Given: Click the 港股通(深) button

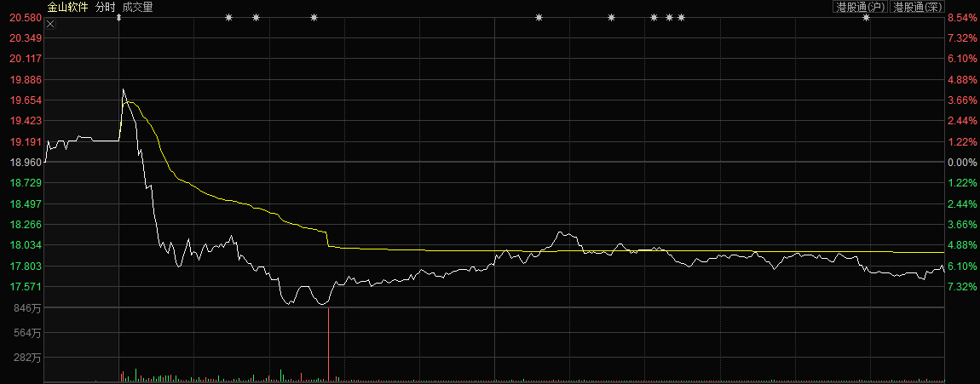Looking at the screenshot, I should (x=918, y=7).
